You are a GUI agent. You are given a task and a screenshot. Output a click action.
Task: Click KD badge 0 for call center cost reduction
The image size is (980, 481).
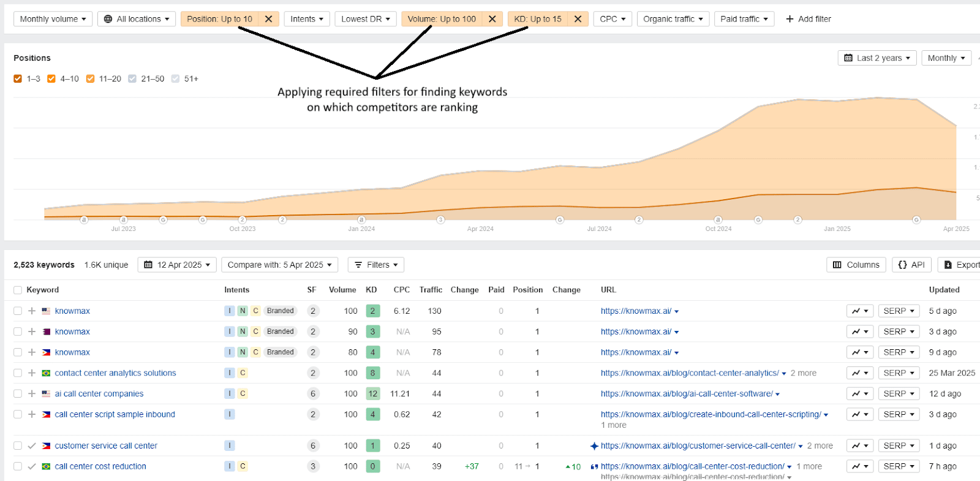coord(372,467)
